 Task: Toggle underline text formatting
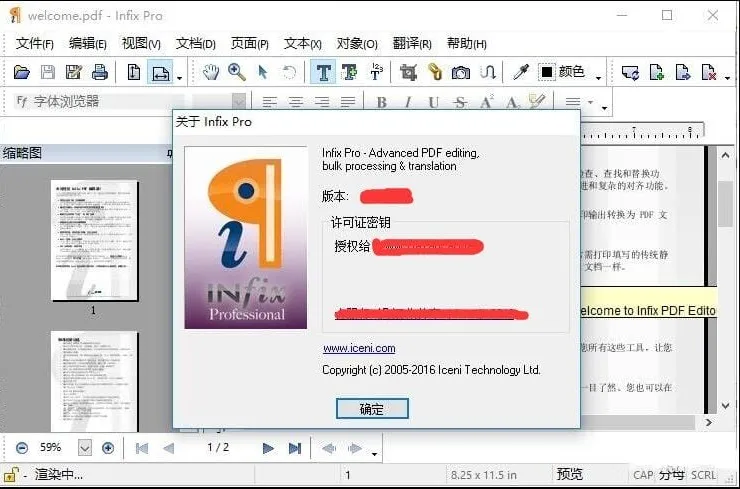pos(433,102)
